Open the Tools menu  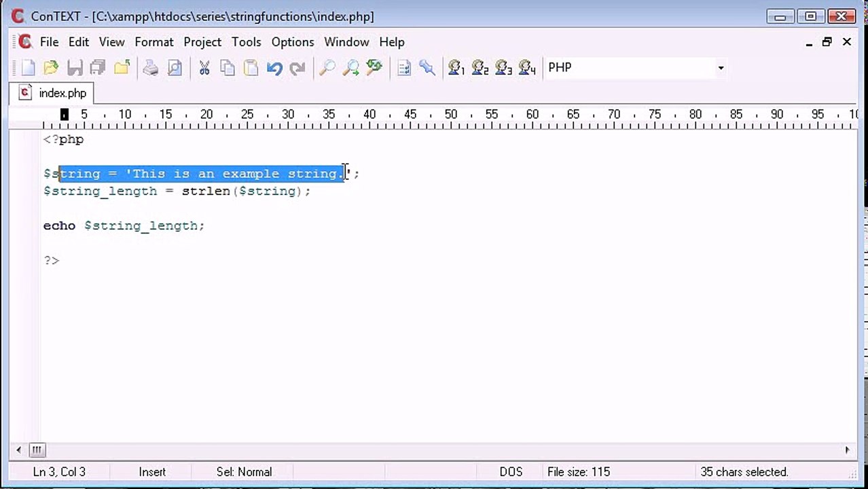click(x=247, y=42)
